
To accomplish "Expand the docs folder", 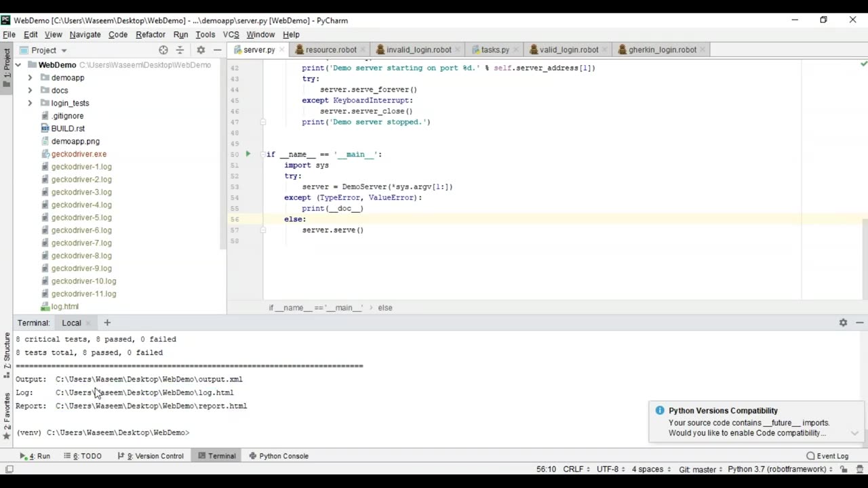I will tap(30, 90).
